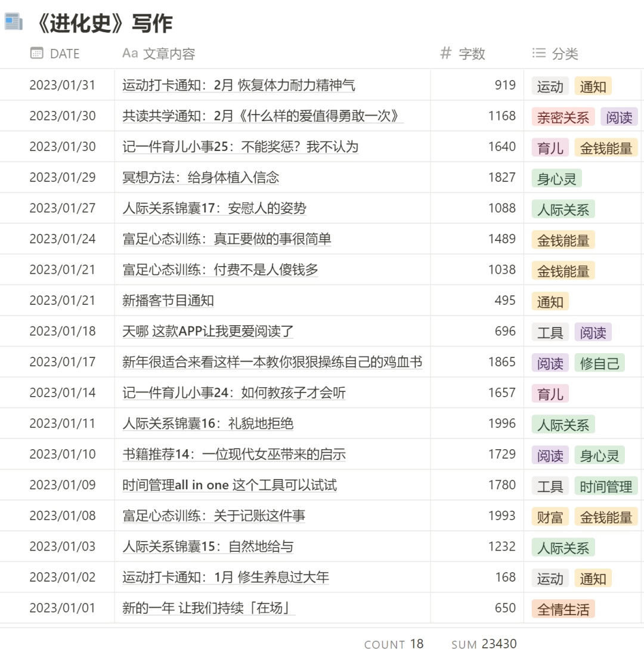Image resolution: width=644 pixels, height=658 pixels.
Task: Select the 亲密关系 tag
Action: (563, 117)
